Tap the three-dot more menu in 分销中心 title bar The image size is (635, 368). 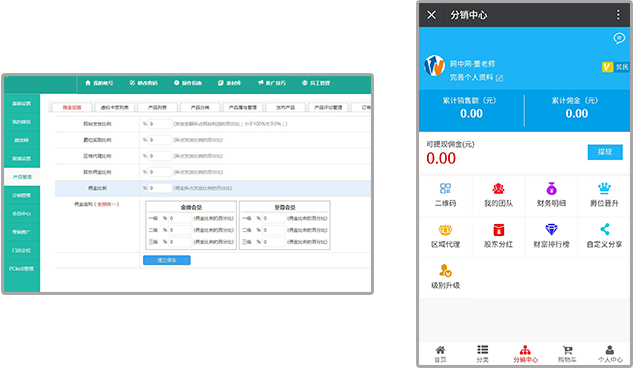[618, 15]
